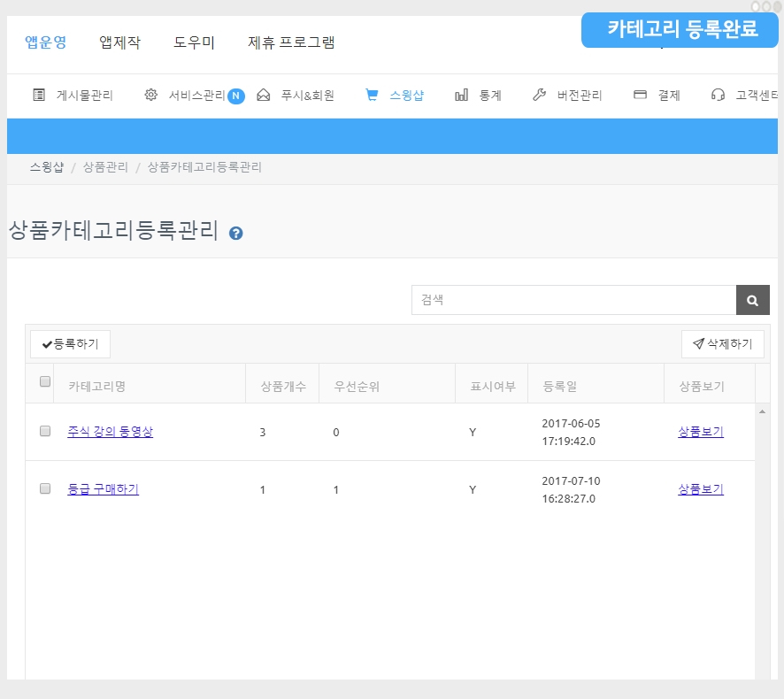Click the 푸시&회원 envelope icon

(x=264, y=95)
